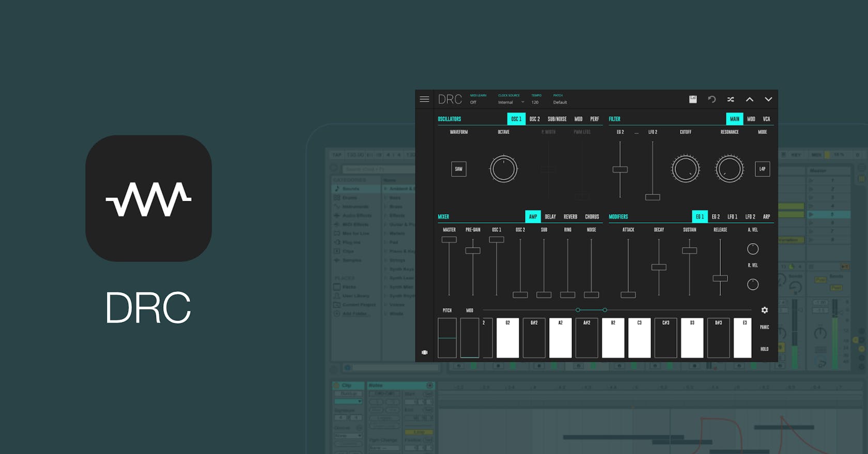868x454 pixels.
Task: Click the Master volume slider handle
Action: coord(449,240)
